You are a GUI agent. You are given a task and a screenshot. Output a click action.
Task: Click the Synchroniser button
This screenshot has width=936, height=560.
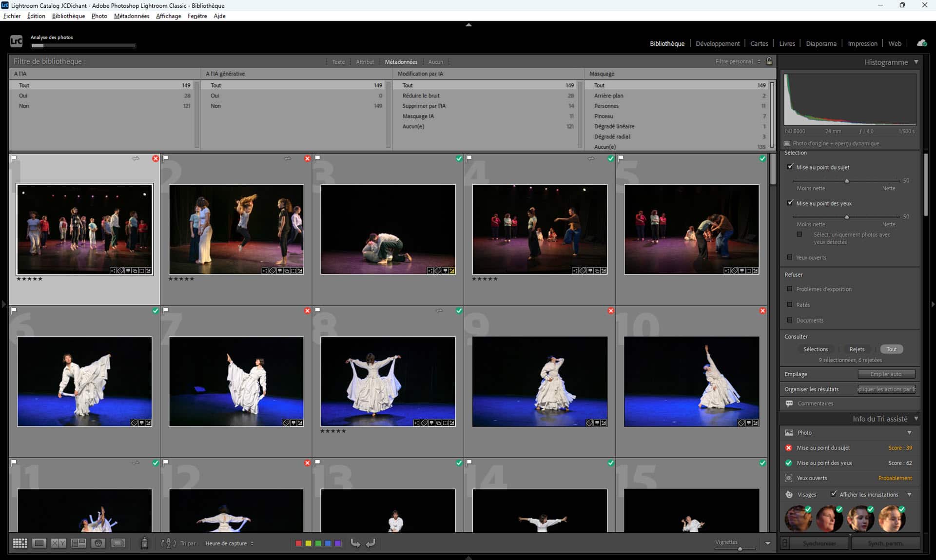click(x=819, y=543)
